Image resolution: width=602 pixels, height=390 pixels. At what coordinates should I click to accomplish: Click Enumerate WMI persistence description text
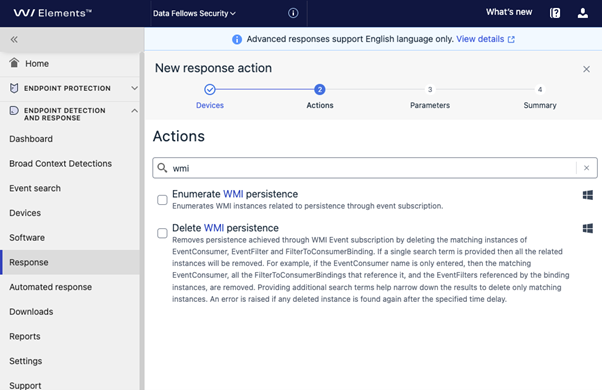click(x=308, y=206)
